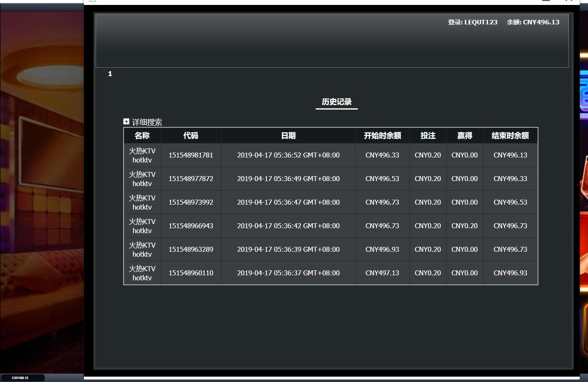The image size is (588, 382).
Task: Click the 开始时余额 column header
Action: 383,136
